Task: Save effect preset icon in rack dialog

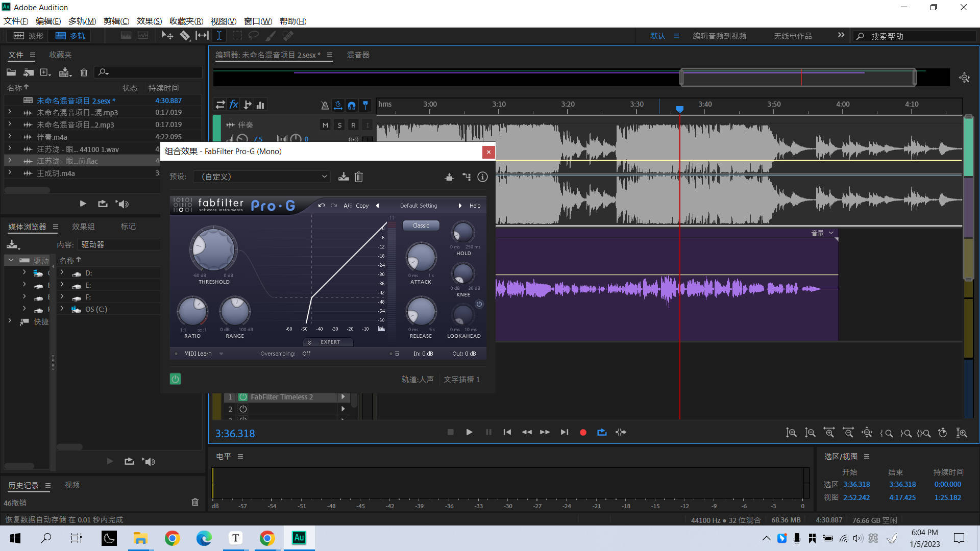Action: (344, 177)
